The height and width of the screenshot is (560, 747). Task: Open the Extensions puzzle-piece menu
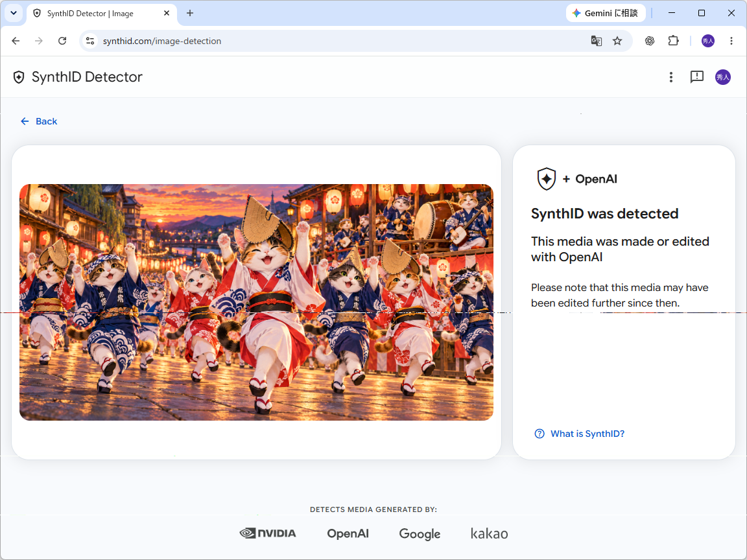click(x=673, y=41)
